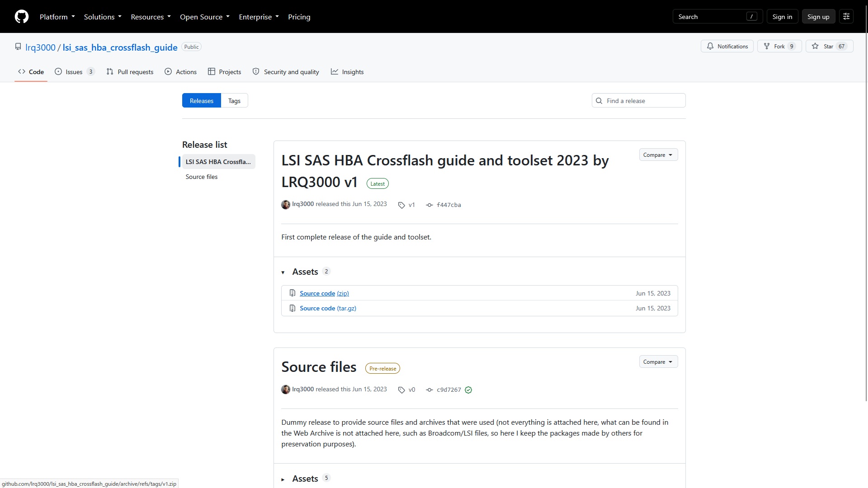Open the Security and quality tab
Screen dimensions: 868x488
[x=286, y=72]
